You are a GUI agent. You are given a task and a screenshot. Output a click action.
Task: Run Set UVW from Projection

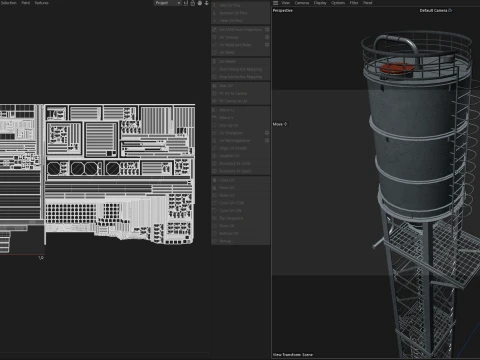click(237, 30)
